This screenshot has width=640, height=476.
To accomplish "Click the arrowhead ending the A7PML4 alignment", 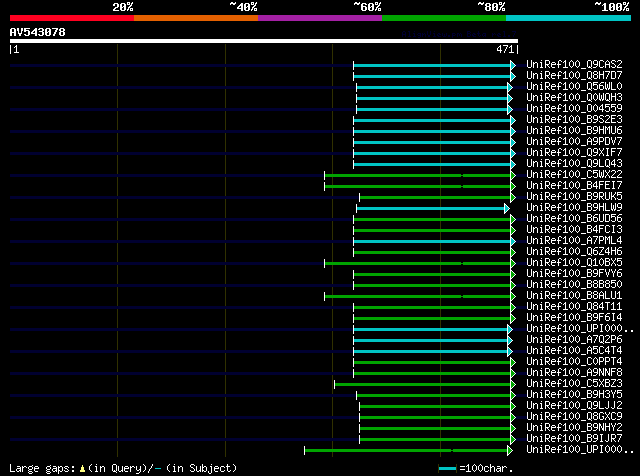I will click(513, 242).
